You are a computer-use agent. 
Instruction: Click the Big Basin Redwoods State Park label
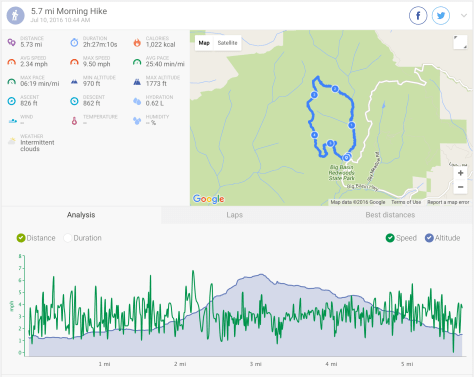click(x=341, y=173)
